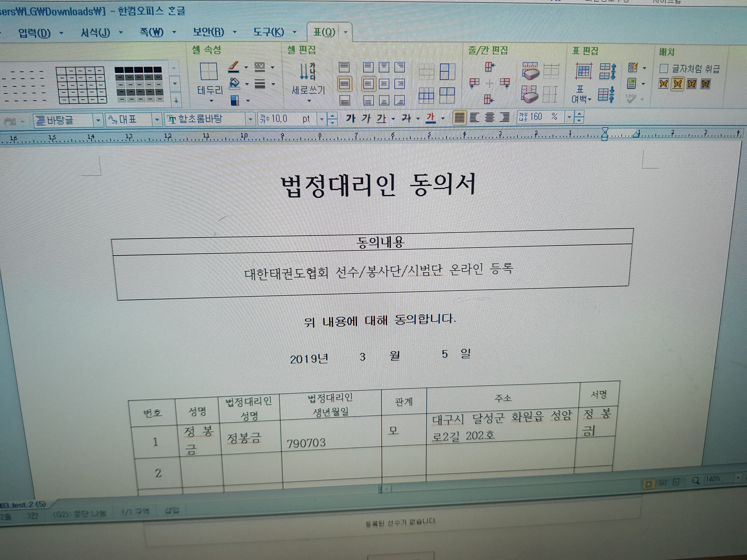Toggle bold 가 formatting

pyautogui.click(x=351, y=118)
